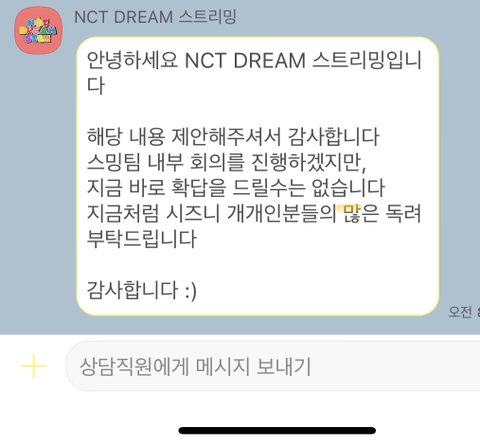
Task: Tap the closing 감사합니다 :) line
Action: 142,290
